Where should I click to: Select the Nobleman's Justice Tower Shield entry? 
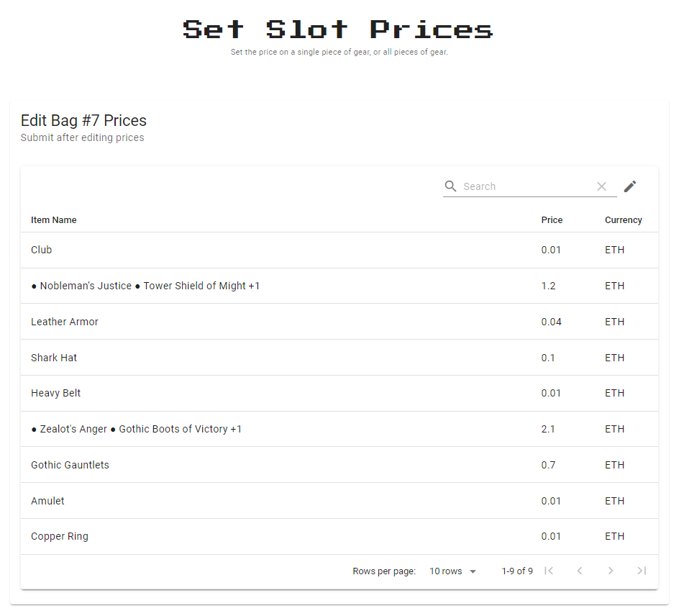pyautogui.click(x=145, y=286)
